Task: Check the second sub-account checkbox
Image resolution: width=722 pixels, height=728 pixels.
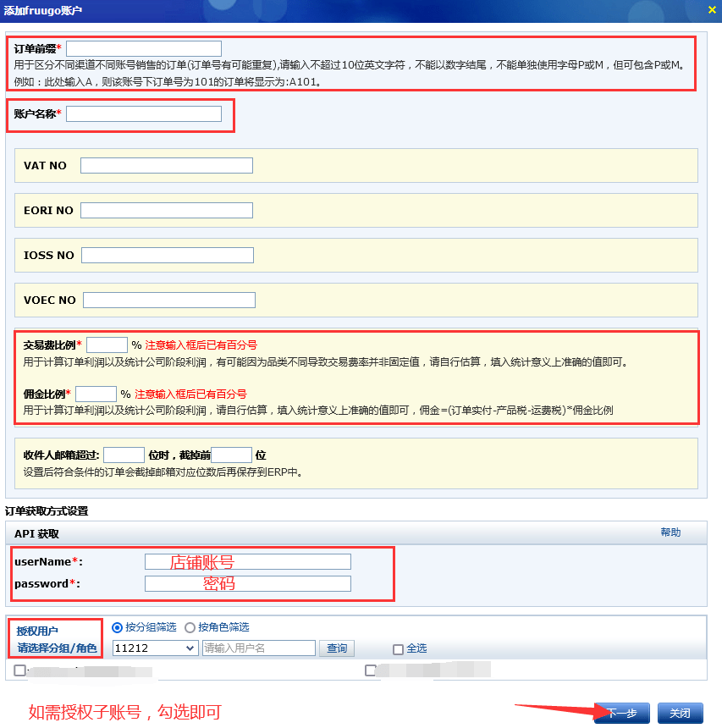Action: [370, 670]
